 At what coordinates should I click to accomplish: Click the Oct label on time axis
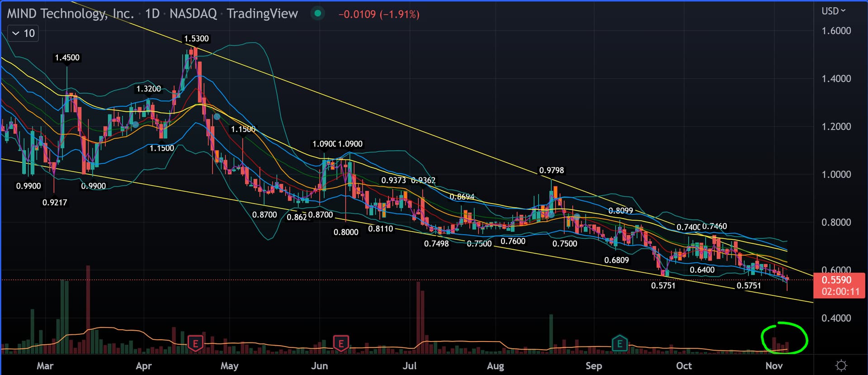tap(684, 366)
